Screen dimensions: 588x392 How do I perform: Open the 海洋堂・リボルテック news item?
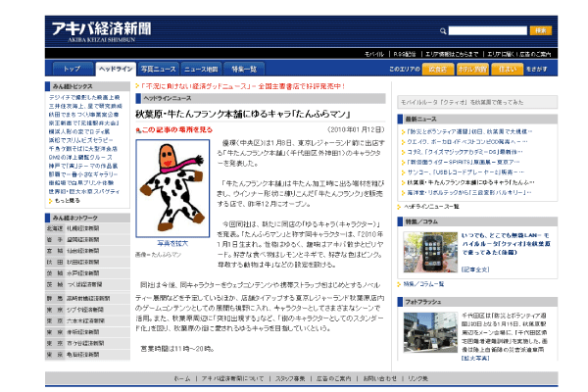point(469,192)
